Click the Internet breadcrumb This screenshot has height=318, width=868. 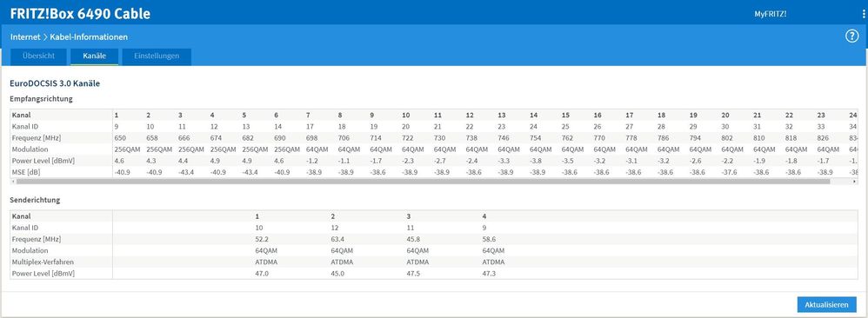point(25,37)
